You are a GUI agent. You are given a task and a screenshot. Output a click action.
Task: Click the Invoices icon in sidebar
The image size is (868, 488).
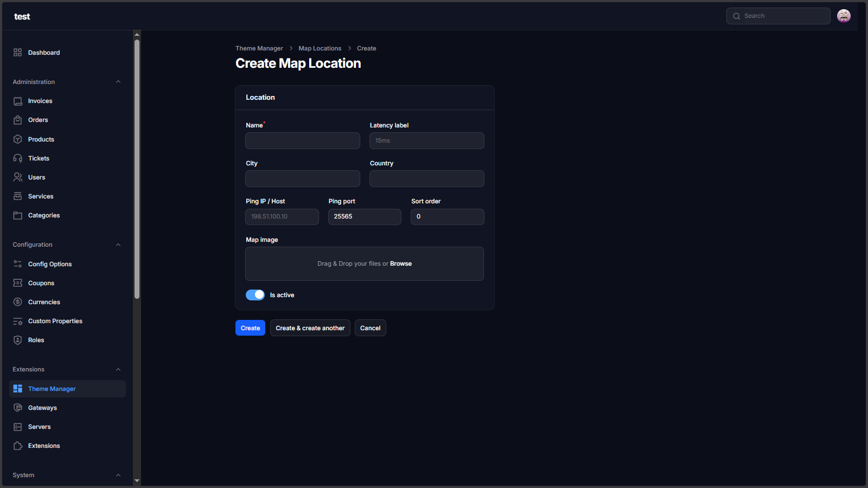tap(18, 101)
